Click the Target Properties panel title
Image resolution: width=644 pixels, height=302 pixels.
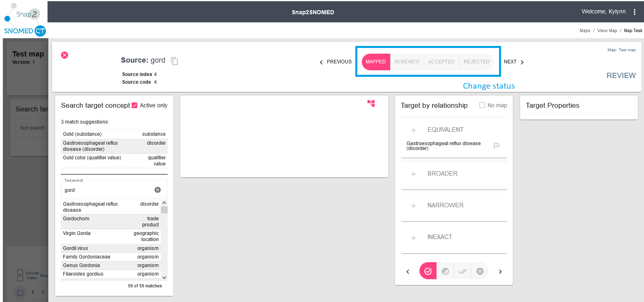click(x=552, y=105)
